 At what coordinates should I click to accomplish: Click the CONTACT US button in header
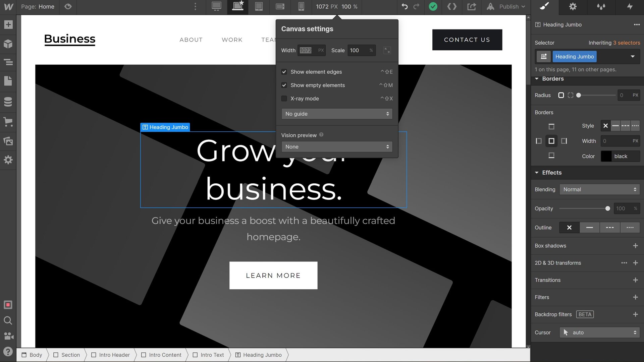tap(467, 39)
